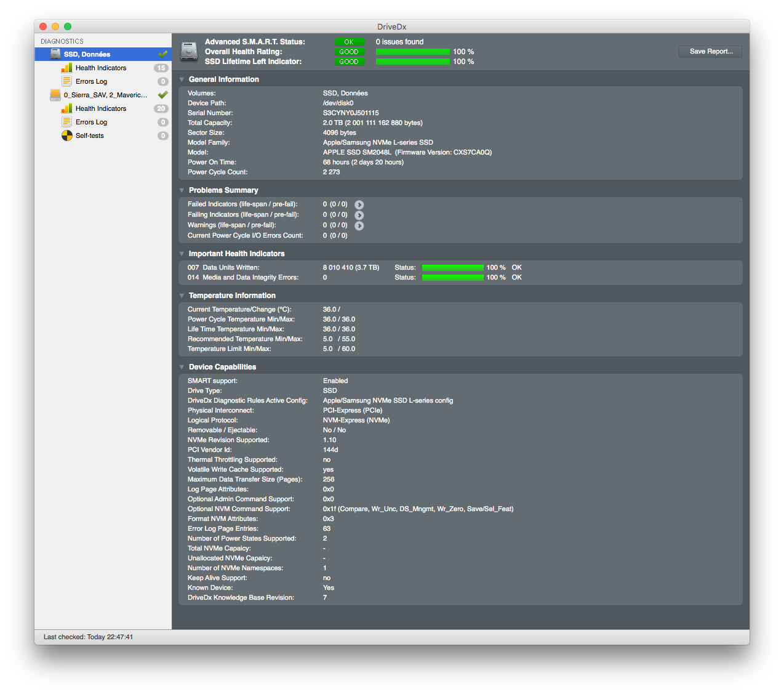Collapse the Temperature Information section
Viewport: 784px width, 694px height.
[182, 296]
